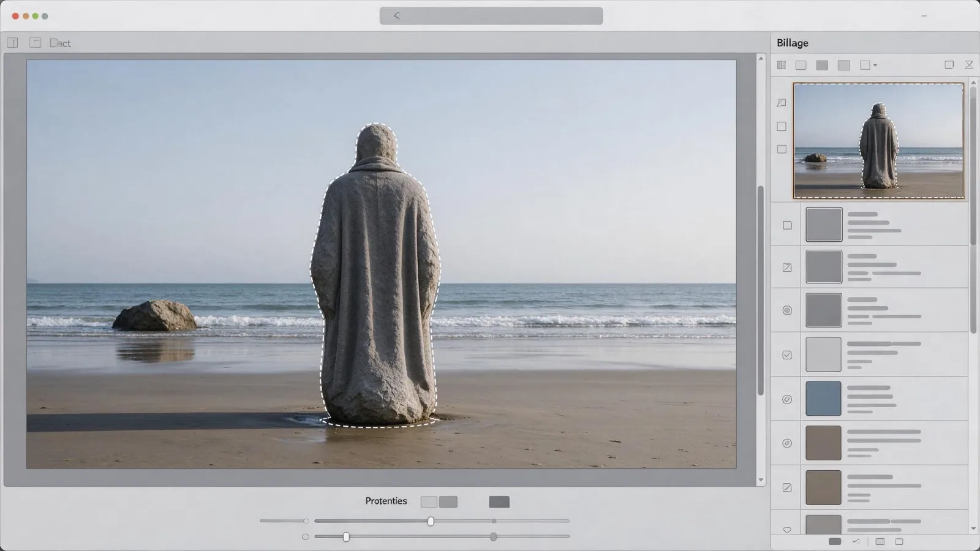Click the slashed-square icon on the second layer row

[x=787, y=268]
